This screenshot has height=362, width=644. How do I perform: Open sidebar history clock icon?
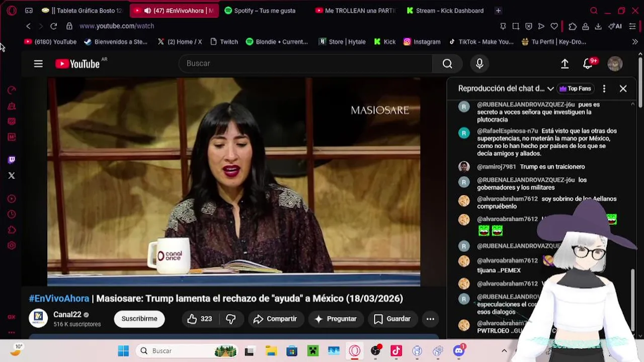click(x=12, y=214)
